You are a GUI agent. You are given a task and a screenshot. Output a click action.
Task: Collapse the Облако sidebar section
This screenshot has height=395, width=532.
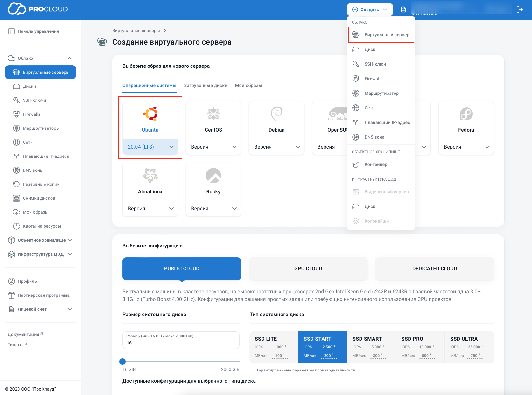(x=70, y=58)
